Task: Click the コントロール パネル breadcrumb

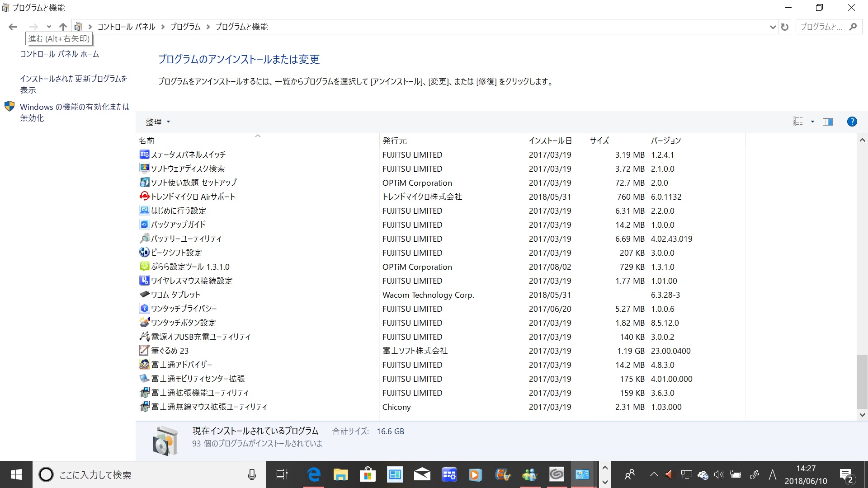Action: tap(126, 27)
